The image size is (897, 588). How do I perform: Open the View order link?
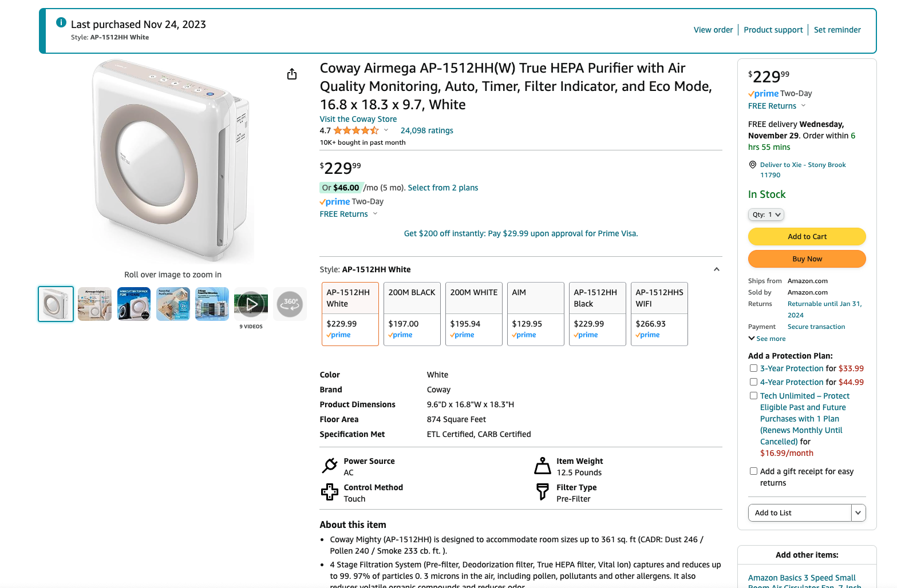[x=713, y=30]
